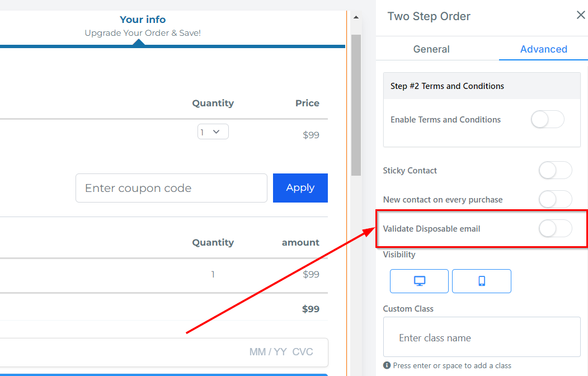This screenshot has height=376, width=588.
Task: Switch to the General tab
Action: coord(431,49)
